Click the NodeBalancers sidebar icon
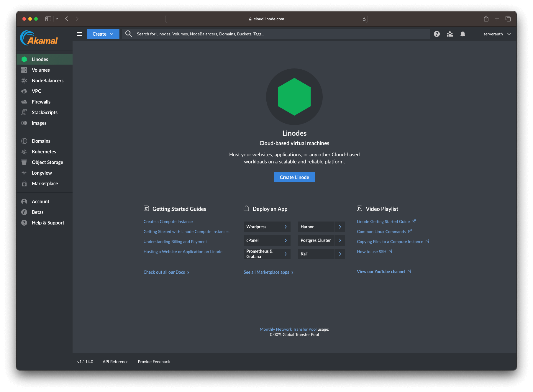This screenshot has height=392, width=533. point(24,81)
